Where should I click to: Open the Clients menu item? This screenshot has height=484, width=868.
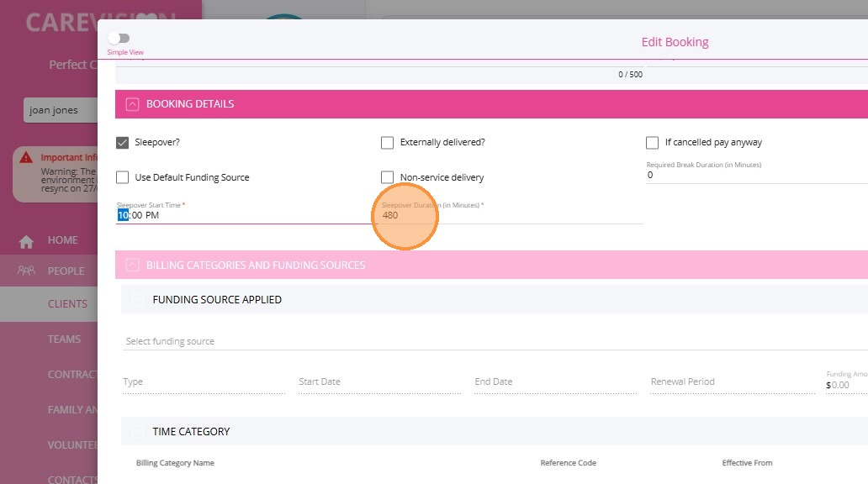click(67, 304)
